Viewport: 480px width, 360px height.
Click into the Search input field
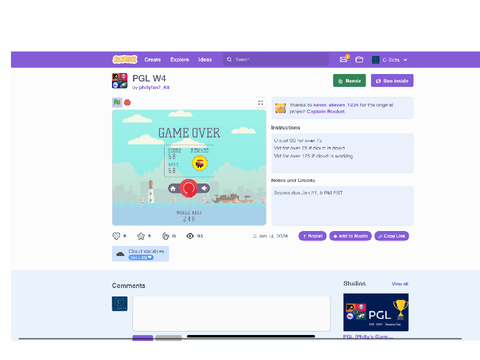[276, 59]
